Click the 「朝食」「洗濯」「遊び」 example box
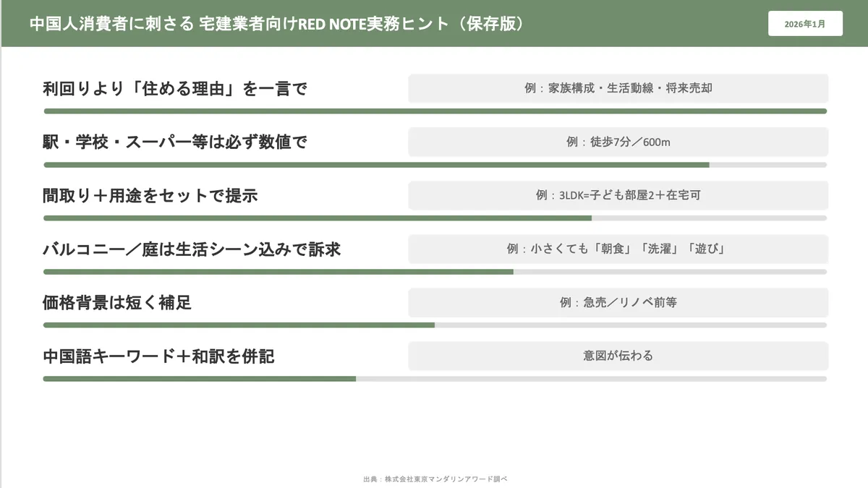 click(x=618, y=249)
